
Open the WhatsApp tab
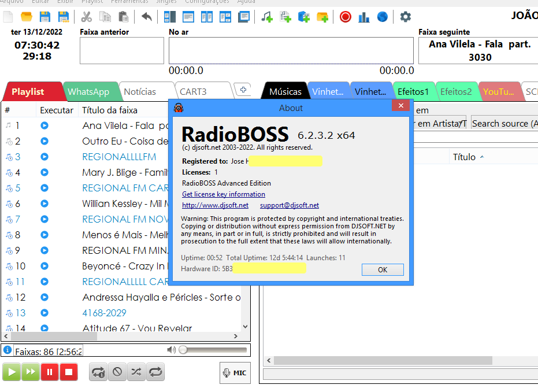[88, 92]
